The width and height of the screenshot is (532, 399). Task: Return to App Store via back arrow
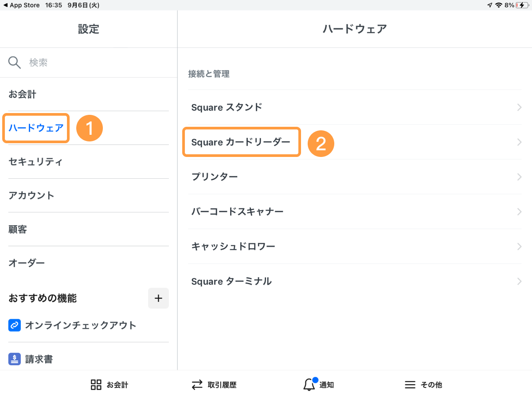click(x=21, y=5)
